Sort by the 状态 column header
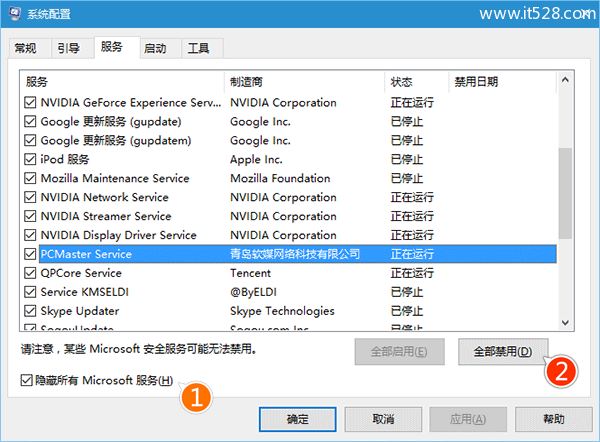This screenshot has height=442, width=600. point(417,82)
